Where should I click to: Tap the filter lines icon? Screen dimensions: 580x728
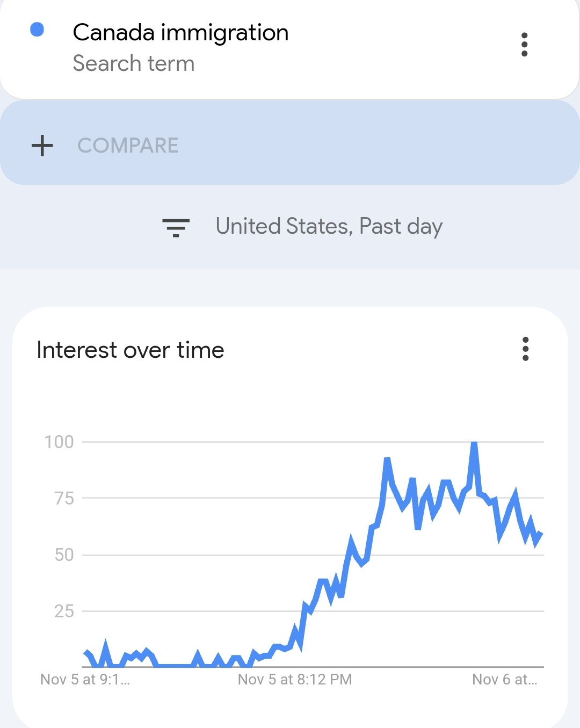(176, 228)
